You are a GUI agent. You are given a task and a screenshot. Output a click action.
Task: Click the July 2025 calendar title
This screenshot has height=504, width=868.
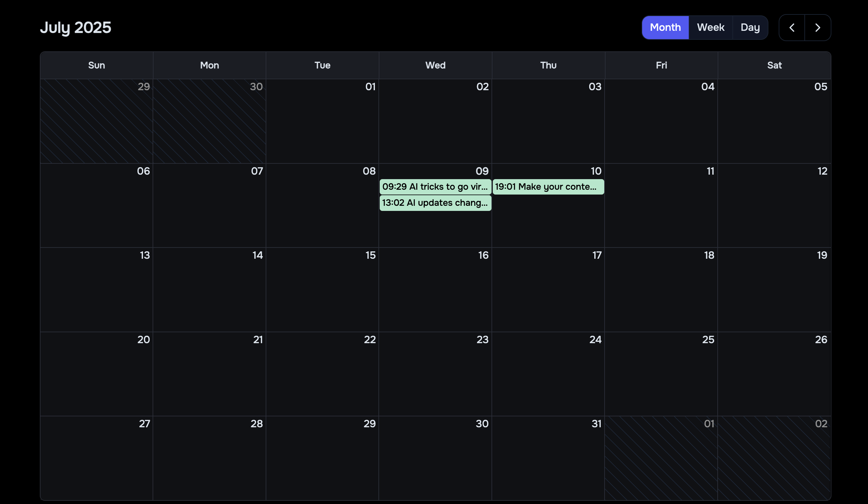[x=75, y=28]
